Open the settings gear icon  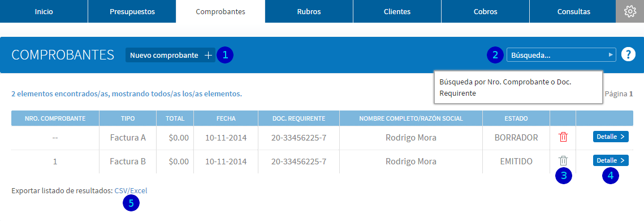pos(630,11)
